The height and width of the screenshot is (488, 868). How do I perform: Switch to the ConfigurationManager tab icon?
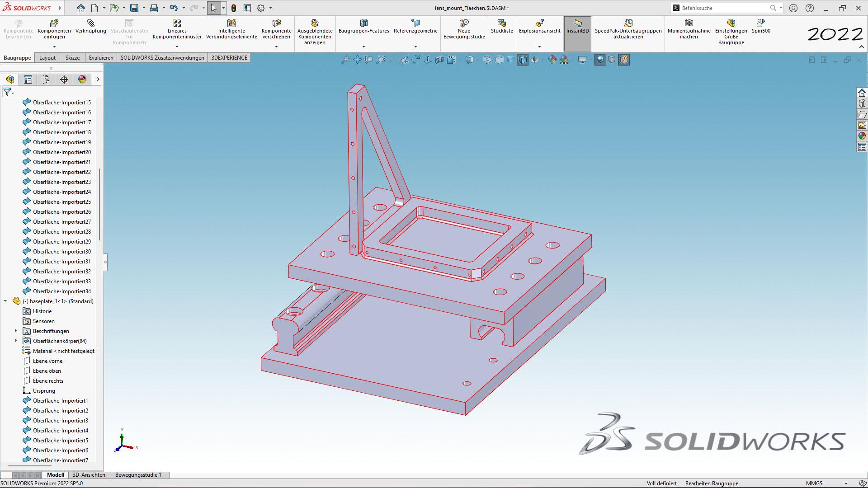coord(46,80)
